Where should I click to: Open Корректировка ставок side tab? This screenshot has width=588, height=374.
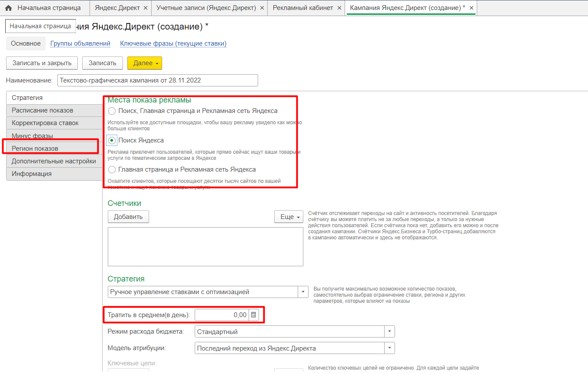(54, 123)
